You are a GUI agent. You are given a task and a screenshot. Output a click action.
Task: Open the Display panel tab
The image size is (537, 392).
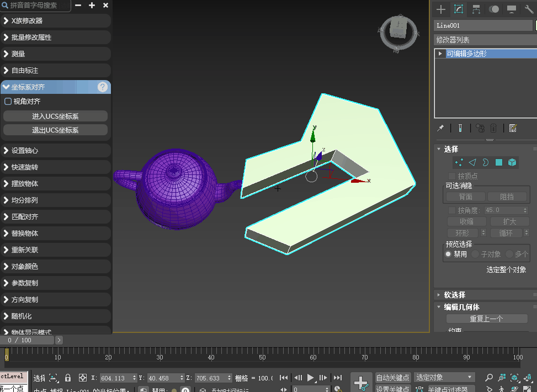(511, 9)
